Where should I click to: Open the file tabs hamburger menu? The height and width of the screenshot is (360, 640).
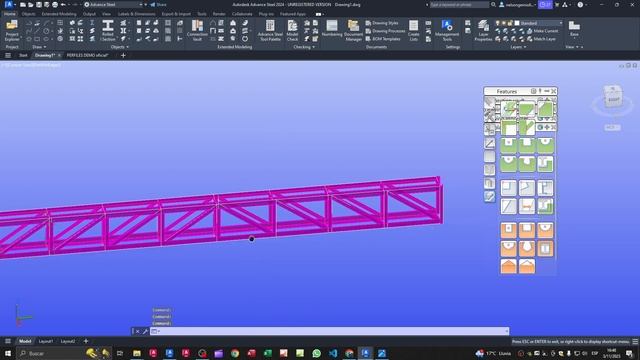point(8,55)
